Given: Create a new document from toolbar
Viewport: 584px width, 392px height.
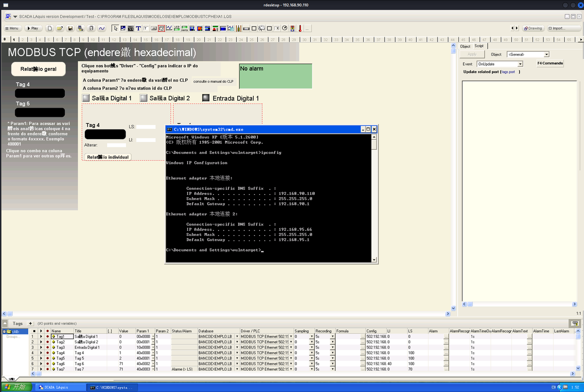Looking at the screenshot, I should click(50, 28).
